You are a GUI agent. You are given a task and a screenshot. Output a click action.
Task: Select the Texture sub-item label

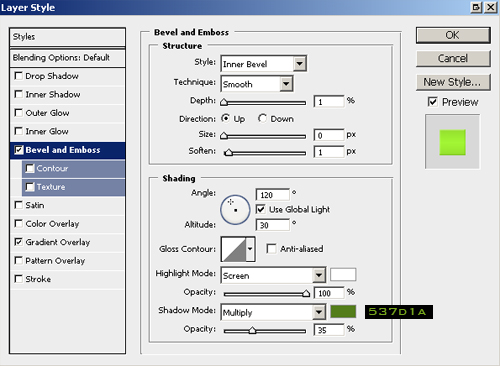[x=51, y=187]
